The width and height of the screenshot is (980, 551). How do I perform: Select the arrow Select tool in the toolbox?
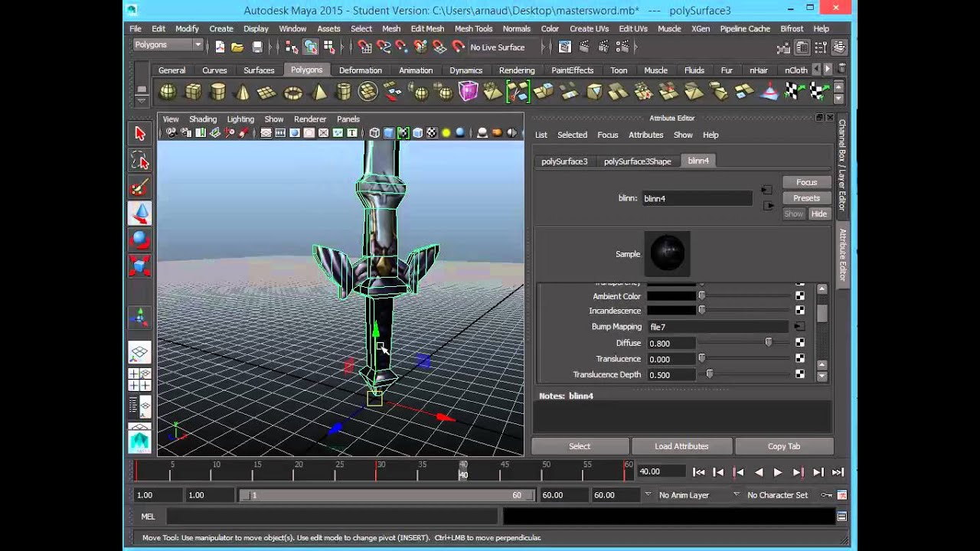coord(139,134)
